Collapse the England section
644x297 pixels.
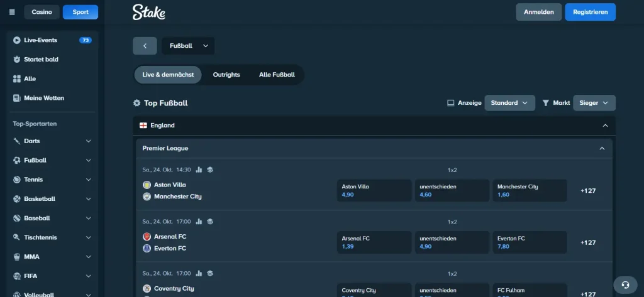(x=605, y=126)
